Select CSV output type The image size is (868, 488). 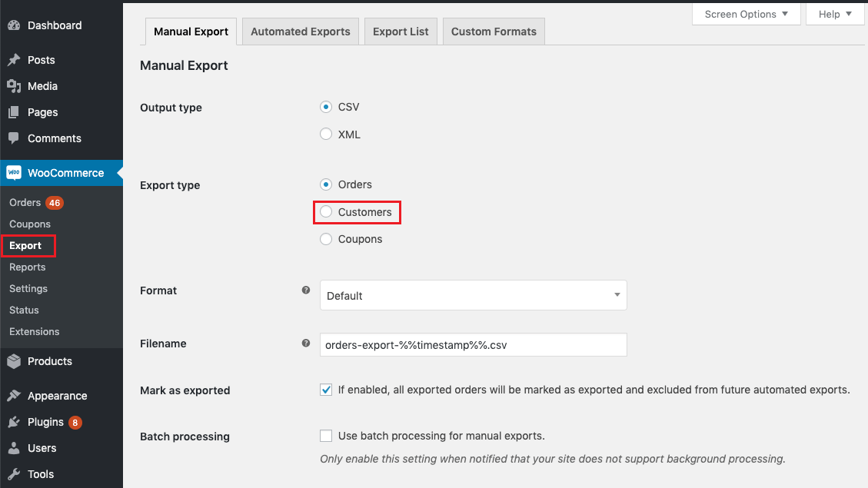pos(326,107)
